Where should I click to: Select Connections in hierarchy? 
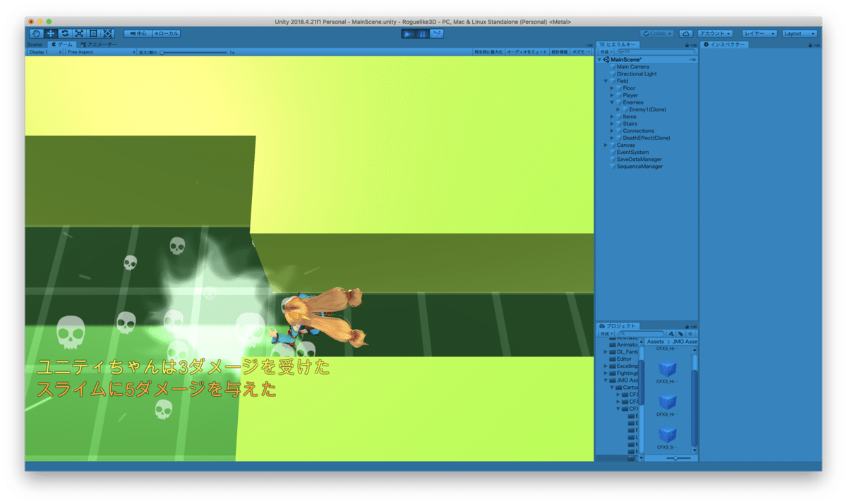(x=638, y=131)
